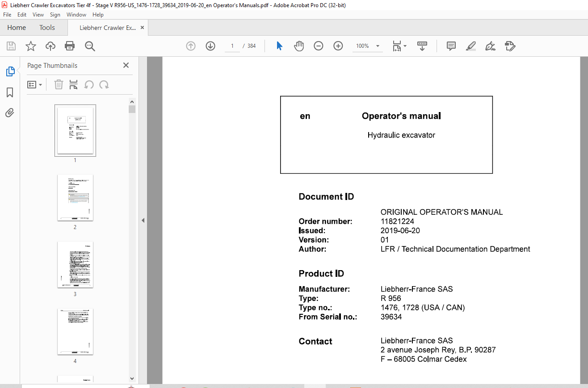The height and width of the screenshot is (388, 588).
Task: Click thumbnails scrollbar up arrow
Action: [132, 101]
